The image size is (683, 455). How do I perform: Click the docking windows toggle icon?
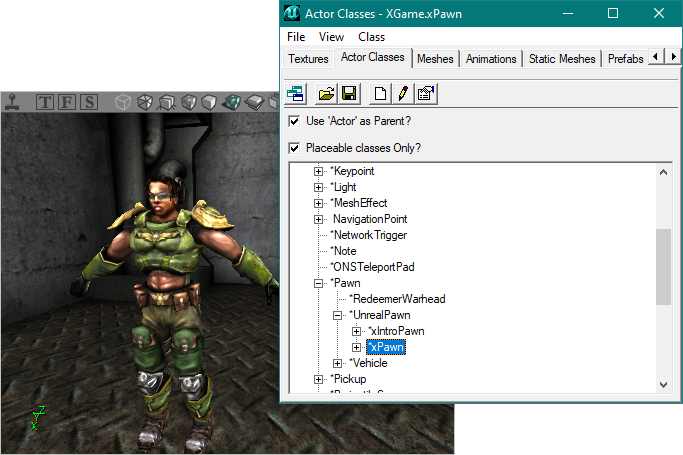[296, 94]
